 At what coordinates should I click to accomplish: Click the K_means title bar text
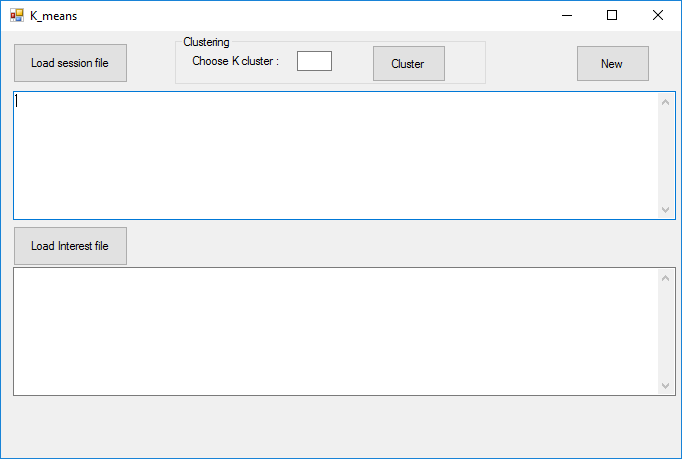[53, 15]
